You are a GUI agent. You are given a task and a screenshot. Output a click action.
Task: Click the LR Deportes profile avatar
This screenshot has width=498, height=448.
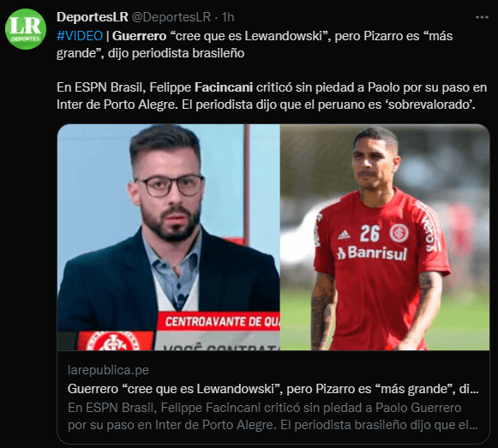click(26, 29)
